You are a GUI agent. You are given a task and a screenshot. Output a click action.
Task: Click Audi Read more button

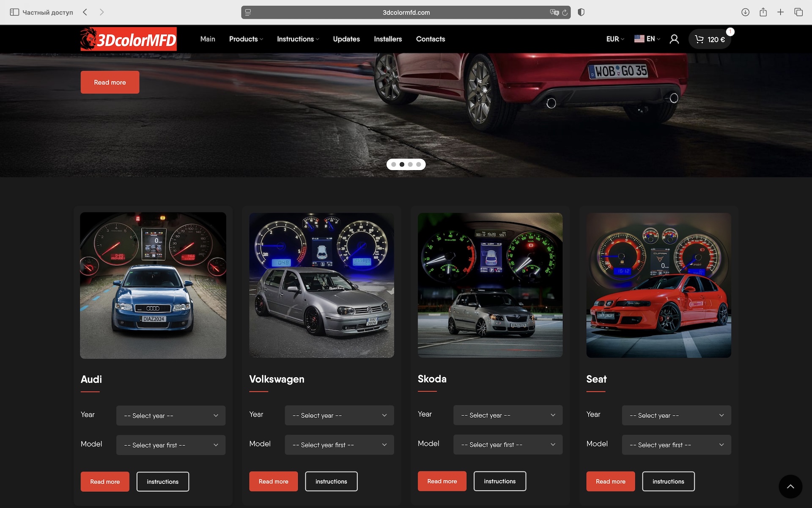point(105,481)
